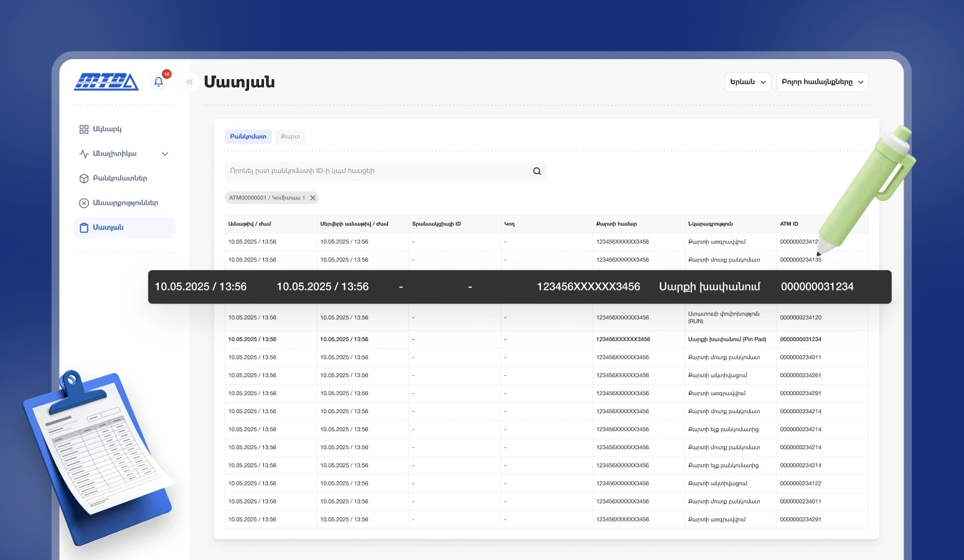Viewport: 964px width, 560px height.
Task: Open the Բոլոր համայնքները dropdown
Action: 822,82
